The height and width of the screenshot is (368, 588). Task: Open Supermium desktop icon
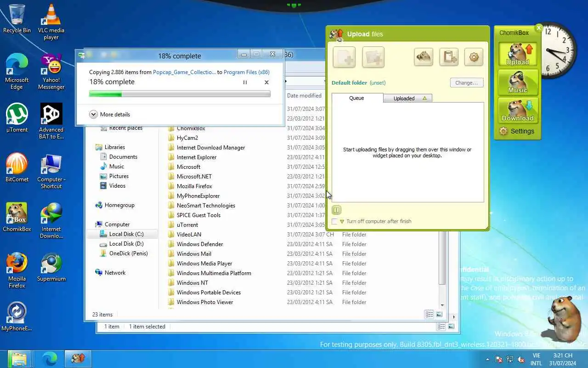click(51, 267)
